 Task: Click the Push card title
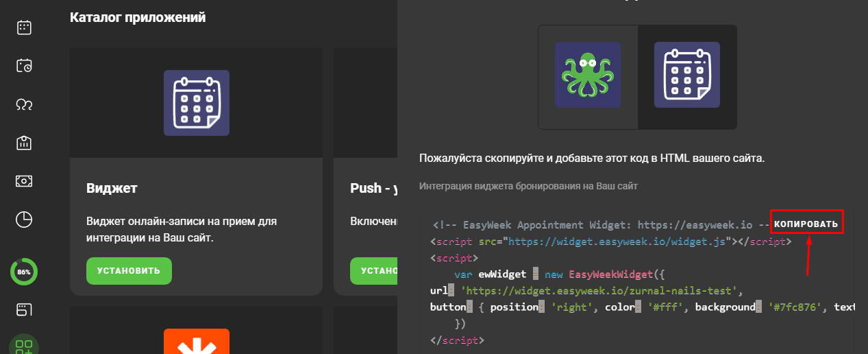[x=374, y=189]
